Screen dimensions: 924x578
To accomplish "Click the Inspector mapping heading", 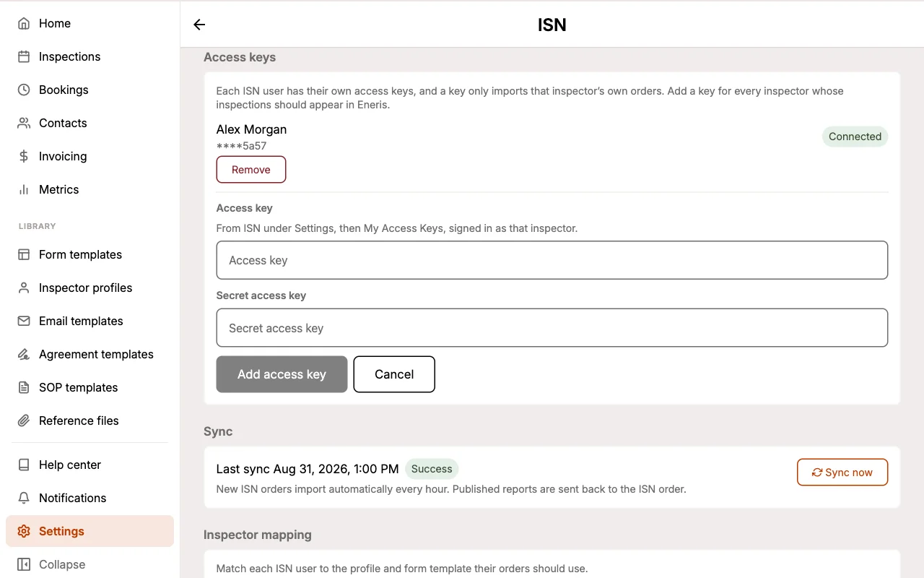I will pos(258,535).
